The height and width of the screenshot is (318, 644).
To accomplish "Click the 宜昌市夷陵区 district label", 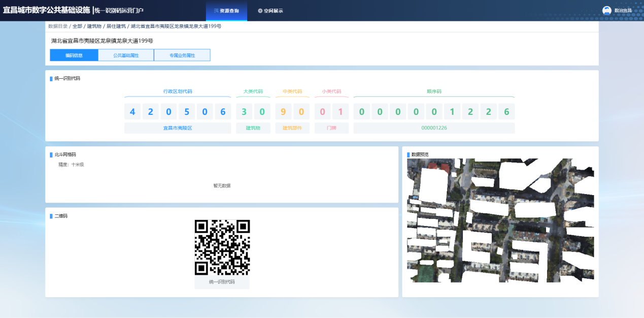I will pos(178,128).
